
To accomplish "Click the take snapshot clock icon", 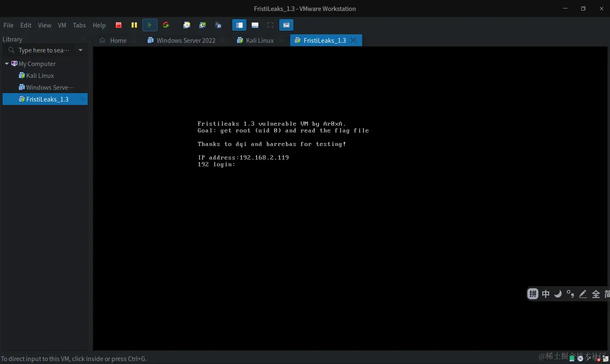I will click(187, 25).
